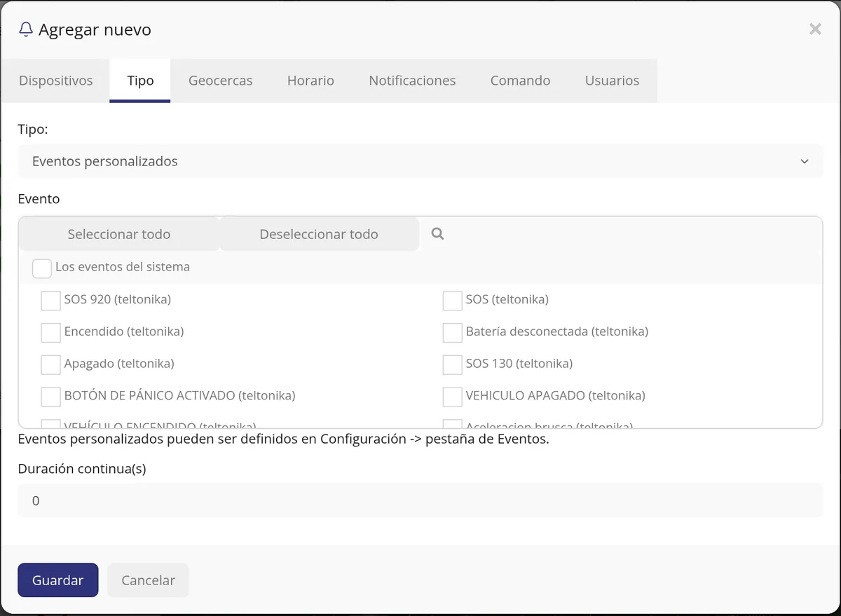Select Batería desconectada (teltonika) checkbox
The height and width of the screenshot is (616, 841).
click(x=452, y=333)
